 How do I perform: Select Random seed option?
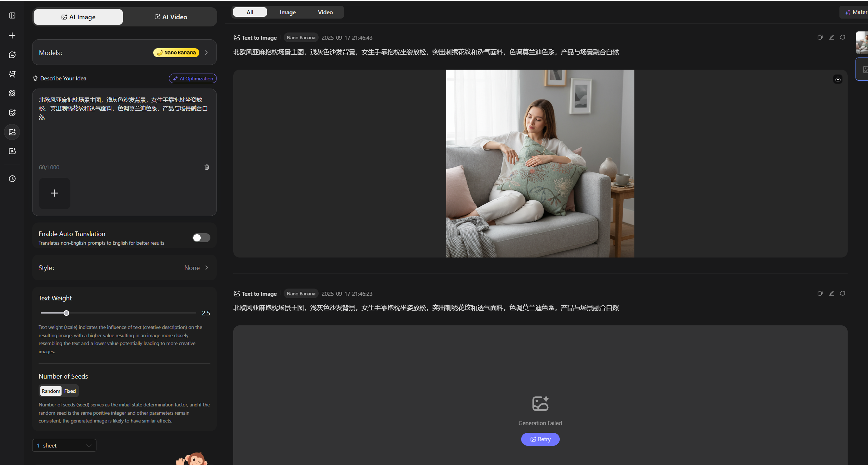pyautogui.click(x=51, y=391)
